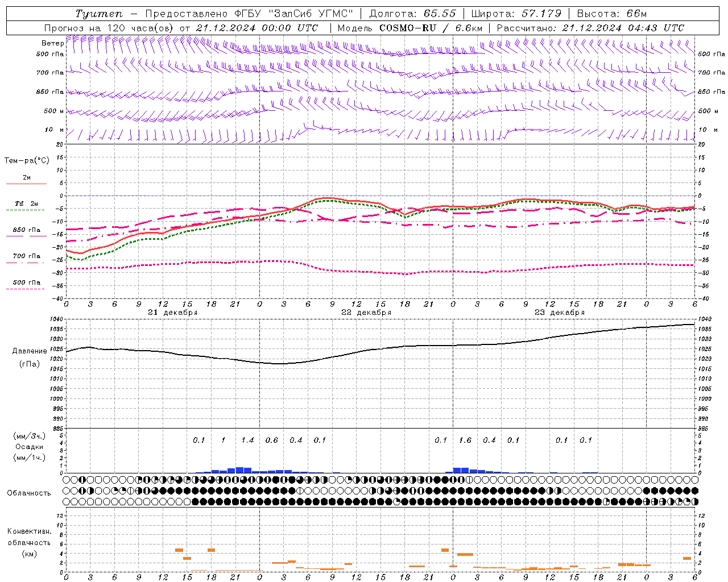Click the 23 декабря date label

(x=560, y=313)
